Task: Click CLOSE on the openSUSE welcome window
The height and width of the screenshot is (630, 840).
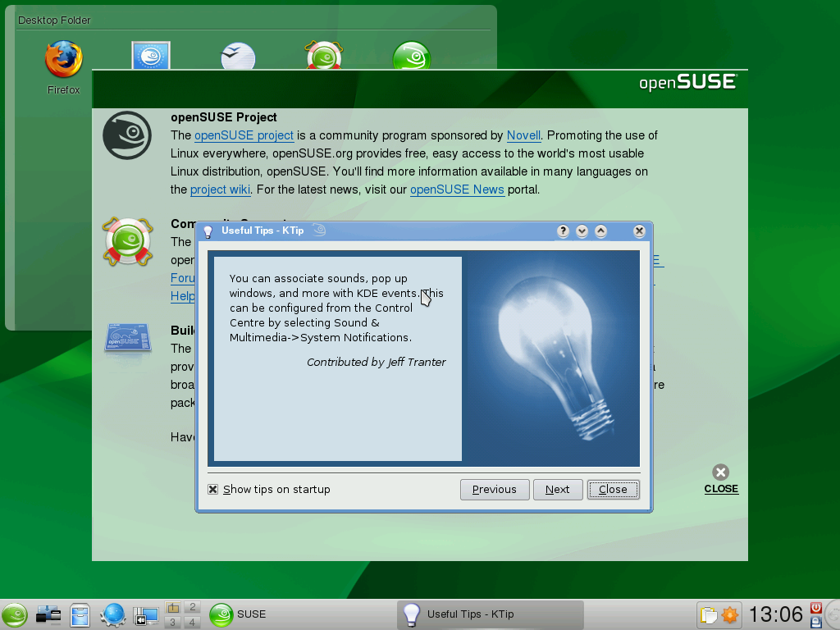Action: point(721,479)
